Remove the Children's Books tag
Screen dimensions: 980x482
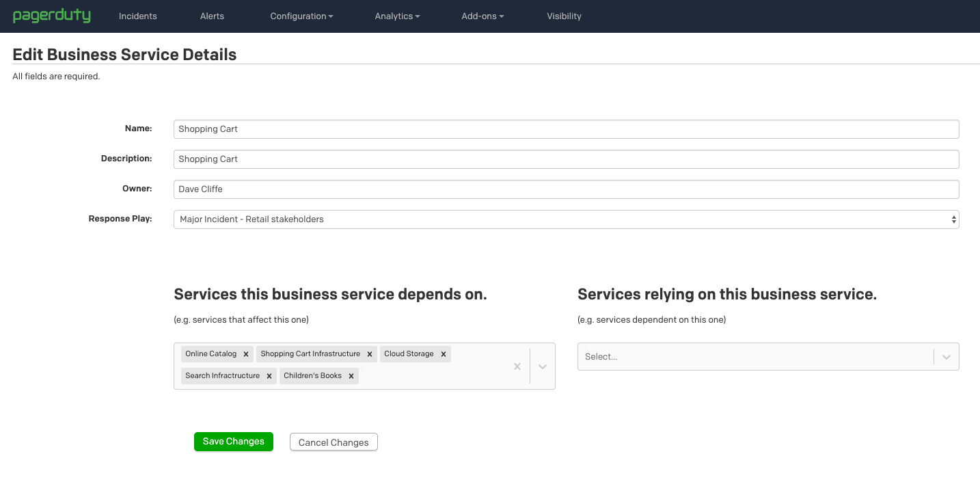[351, 376]
